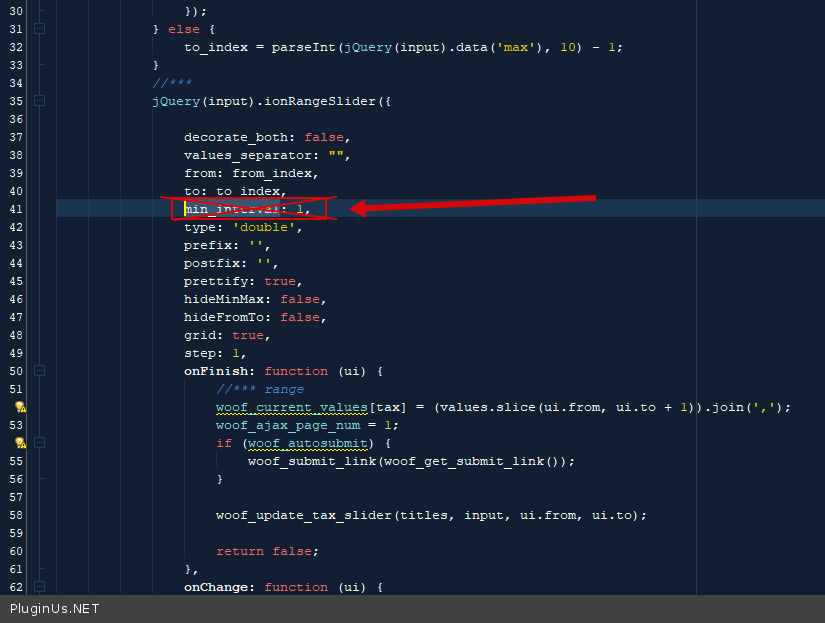Click the warning hint icon beside woof_autosubmit line
825x623 pixels.
[20, 443]
